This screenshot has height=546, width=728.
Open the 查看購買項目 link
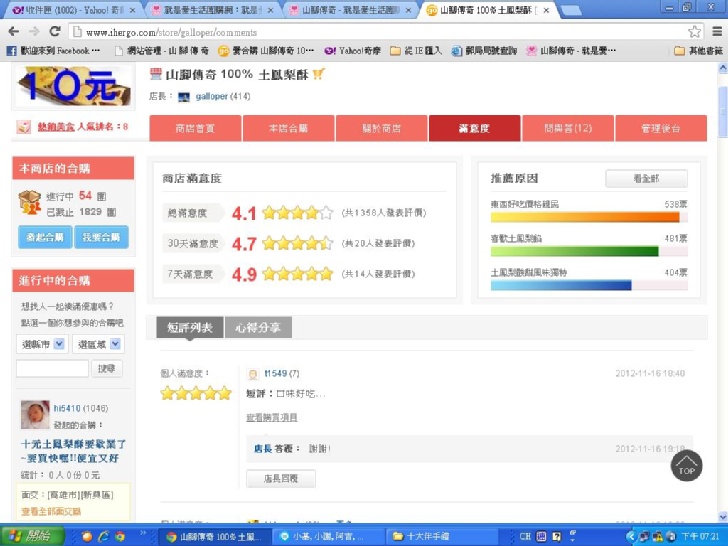point(271,417)
